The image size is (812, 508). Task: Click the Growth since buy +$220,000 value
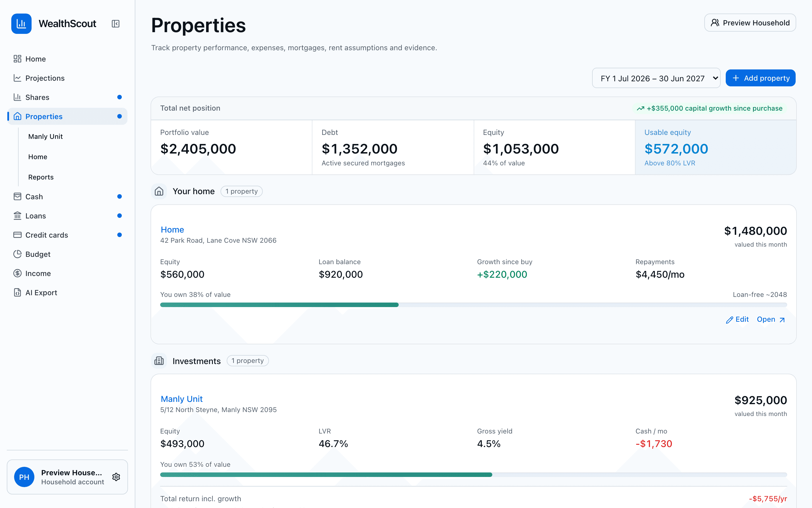coord(502,275)
